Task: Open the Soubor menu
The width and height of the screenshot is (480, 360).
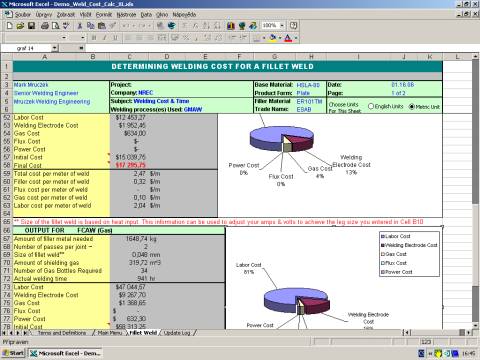Action: click(x=22, y=15)
